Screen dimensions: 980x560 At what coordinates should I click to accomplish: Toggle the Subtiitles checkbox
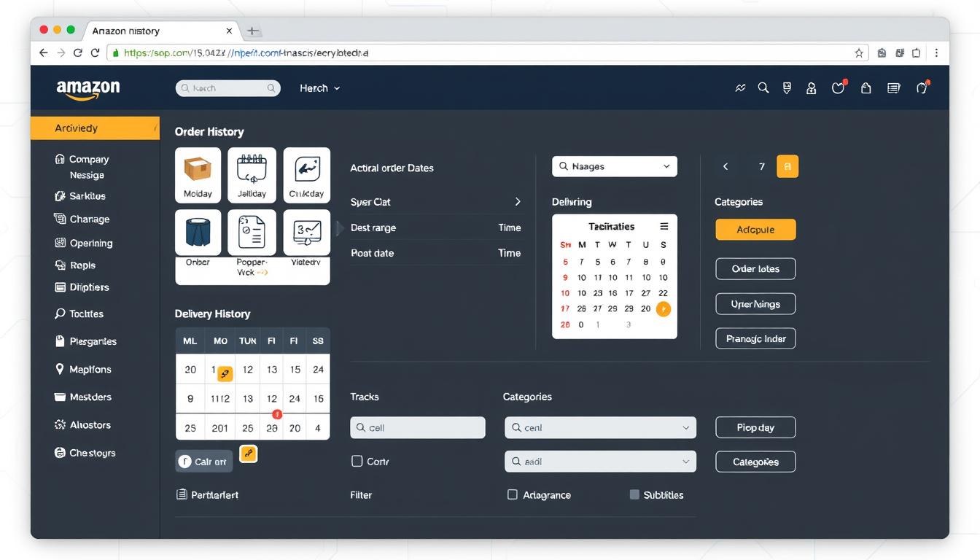click(634, 494)
